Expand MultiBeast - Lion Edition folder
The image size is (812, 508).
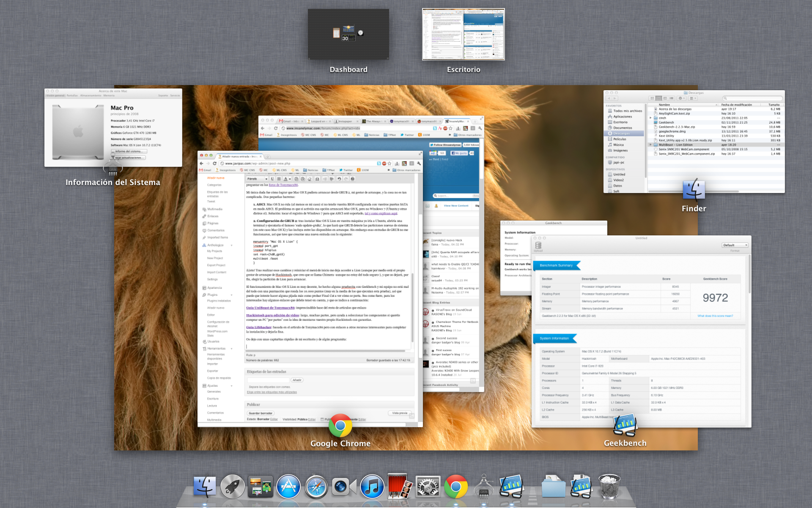650,145
